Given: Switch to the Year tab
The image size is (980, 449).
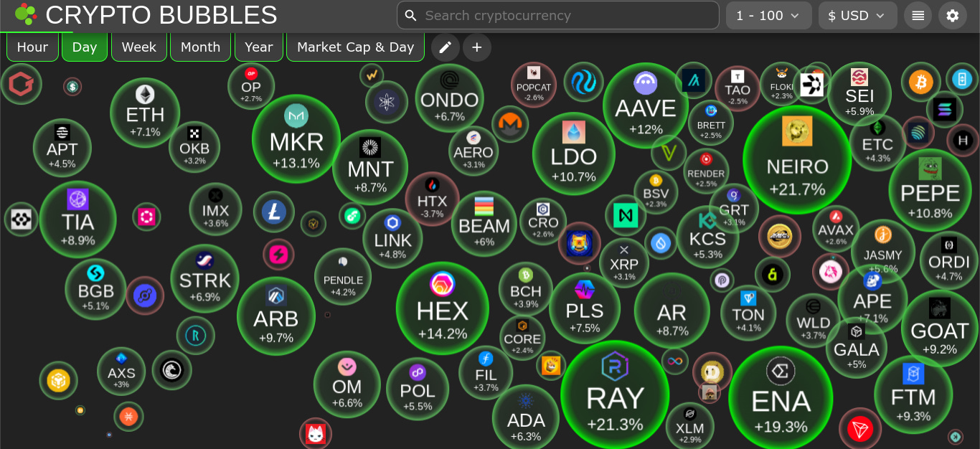Looking at the screenshot, I should [259, 47].
